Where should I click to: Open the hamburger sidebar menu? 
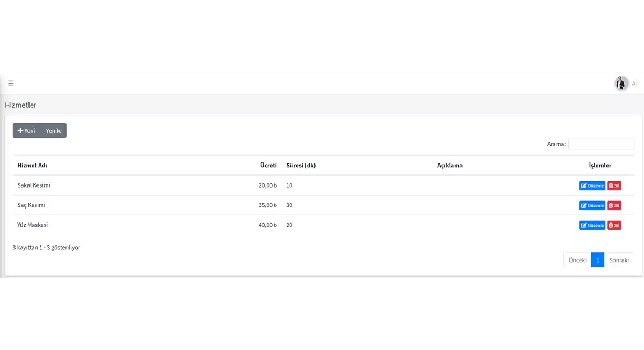pos(11,83)
